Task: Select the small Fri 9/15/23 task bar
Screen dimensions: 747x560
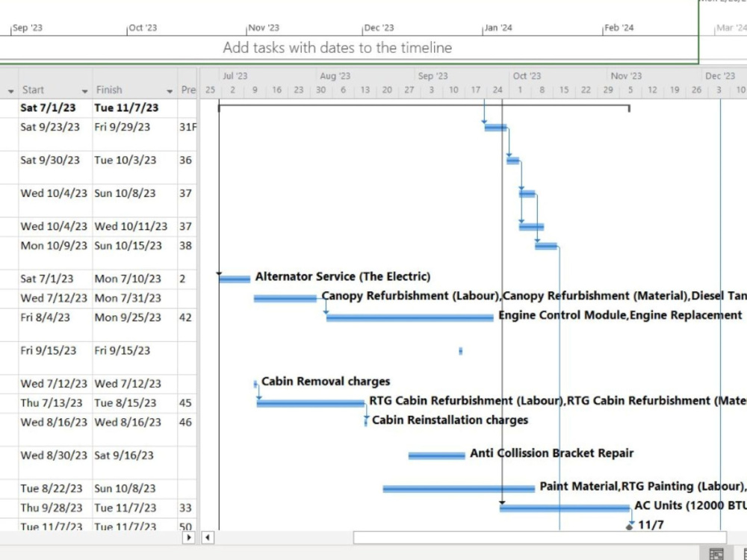Action: [461, 351]
